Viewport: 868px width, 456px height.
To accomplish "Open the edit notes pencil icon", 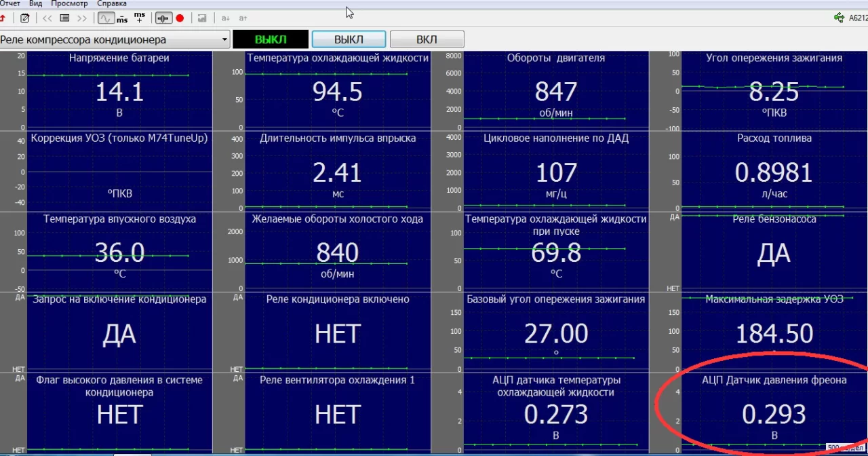I will 25,18.
